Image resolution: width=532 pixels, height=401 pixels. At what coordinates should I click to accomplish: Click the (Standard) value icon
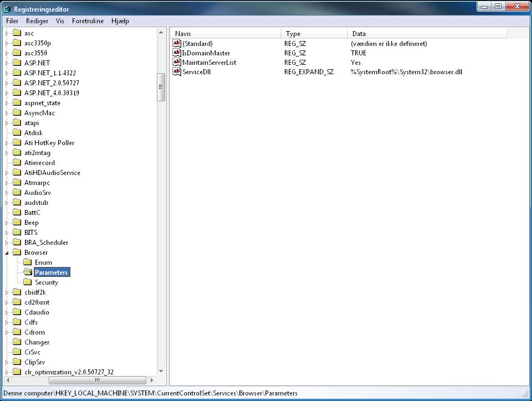point(176,43)
